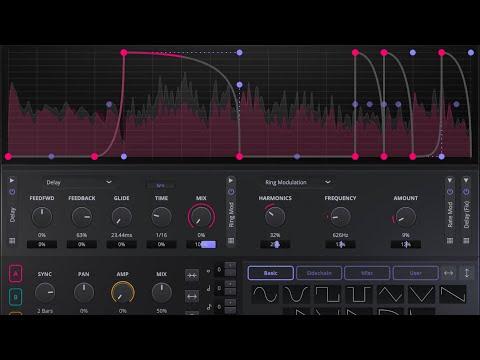Open the grid icon on the Delay strip
This screenshot has width=480, height=360.
tap(12, 241)
